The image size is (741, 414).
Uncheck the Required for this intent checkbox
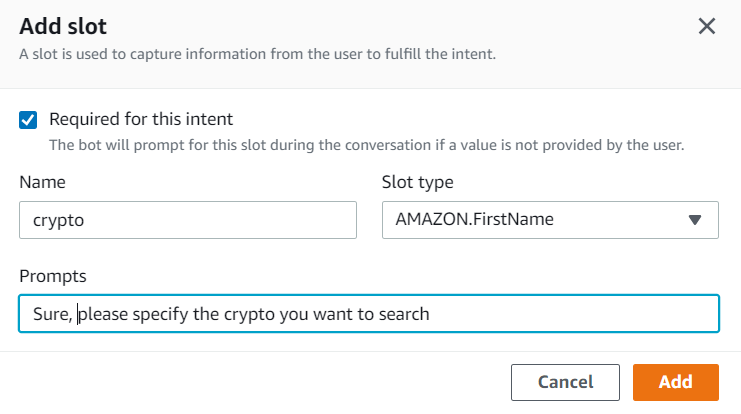[29, 120]
